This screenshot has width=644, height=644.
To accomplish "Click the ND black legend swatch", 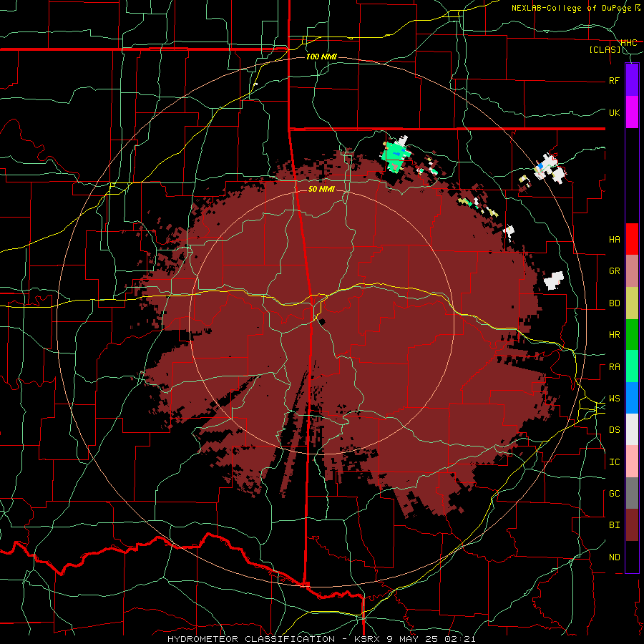I will pos(632,557).
